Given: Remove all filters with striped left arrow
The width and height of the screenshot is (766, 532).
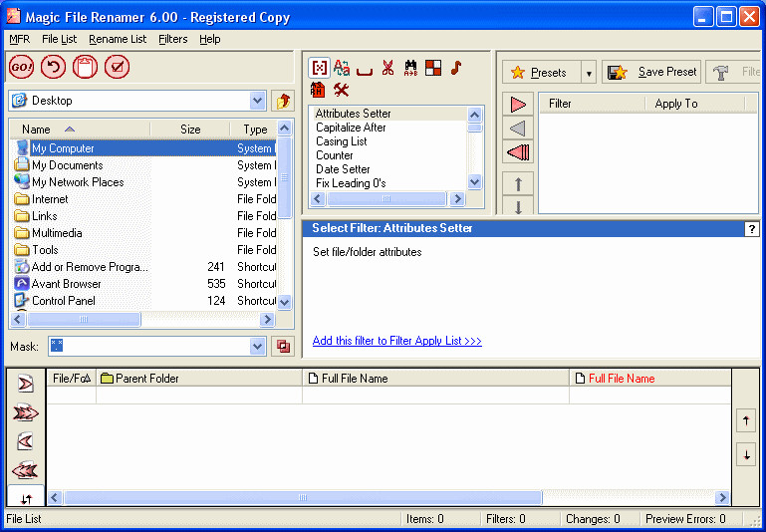Looking at the screenshot, I should pos(518,152).
